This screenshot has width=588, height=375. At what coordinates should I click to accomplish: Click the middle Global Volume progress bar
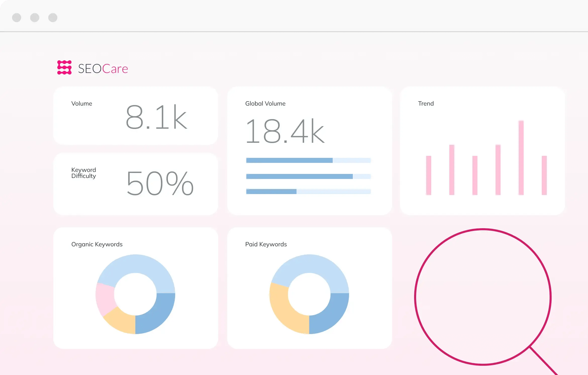308,176
